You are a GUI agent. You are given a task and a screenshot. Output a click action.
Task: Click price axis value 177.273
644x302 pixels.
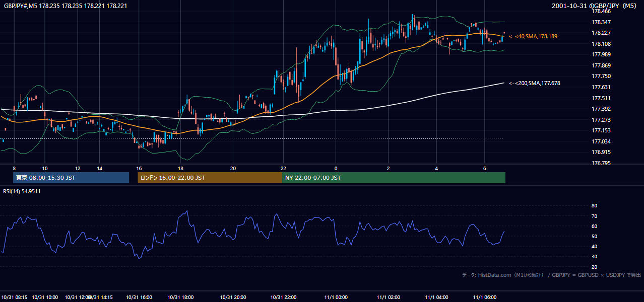pyautogui.click(x=601, y=120)
